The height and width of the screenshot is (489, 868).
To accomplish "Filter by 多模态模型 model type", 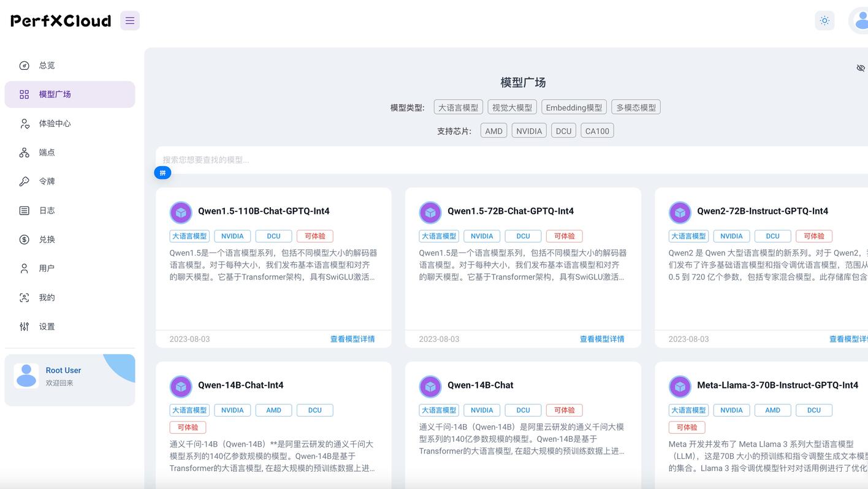I will click(636, 107).
